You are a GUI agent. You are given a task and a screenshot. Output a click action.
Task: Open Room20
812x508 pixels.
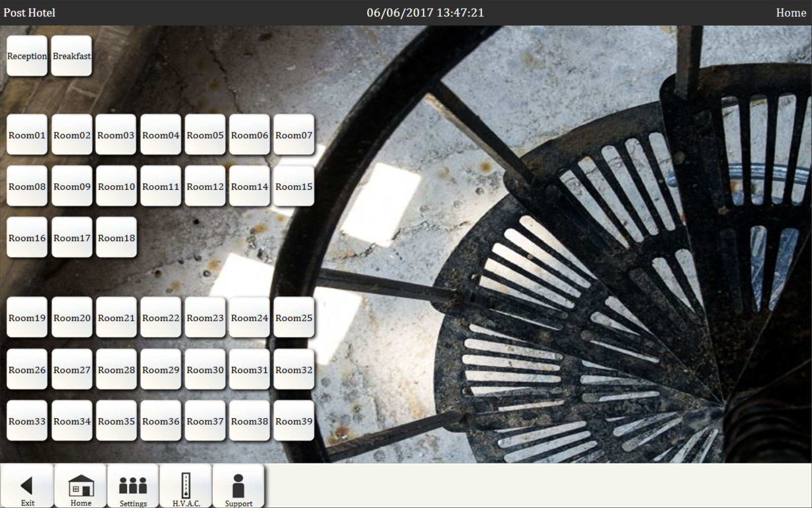[72, 318]
